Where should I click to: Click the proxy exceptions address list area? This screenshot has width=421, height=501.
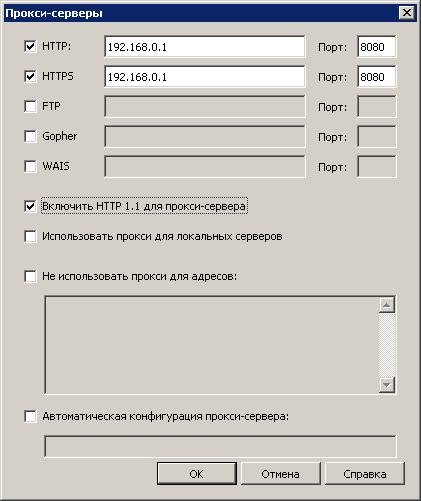coord(212,345)
